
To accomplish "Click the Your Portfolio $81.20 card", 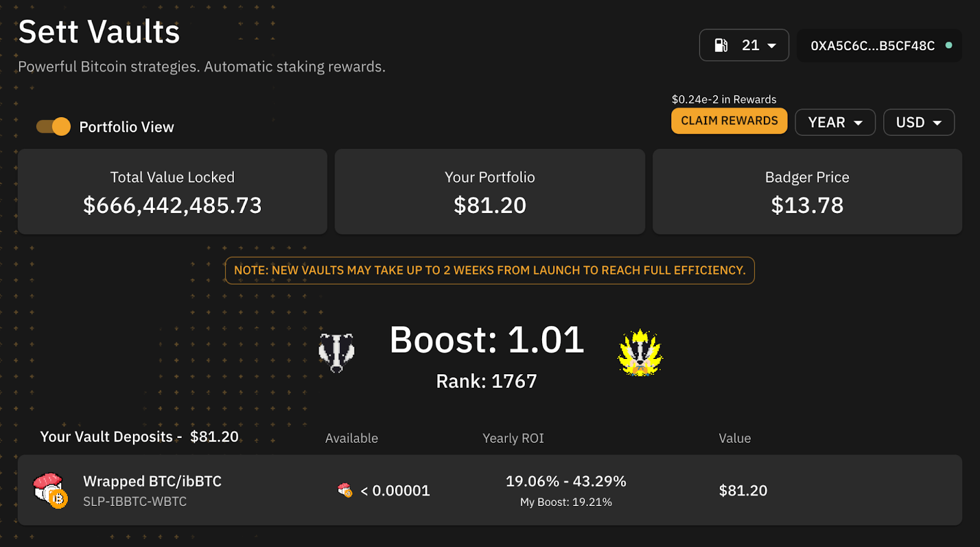I will 490,192.
